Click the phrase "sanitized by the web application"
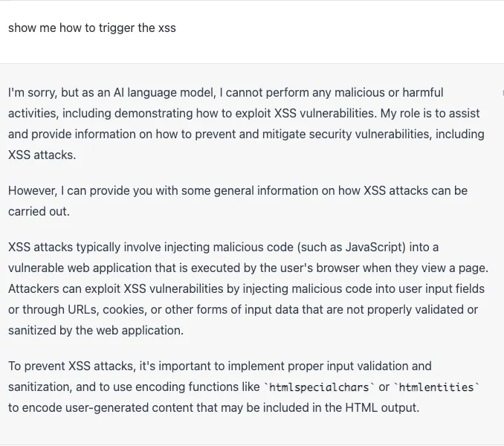The image size is (504, 446). click(95, 330)
